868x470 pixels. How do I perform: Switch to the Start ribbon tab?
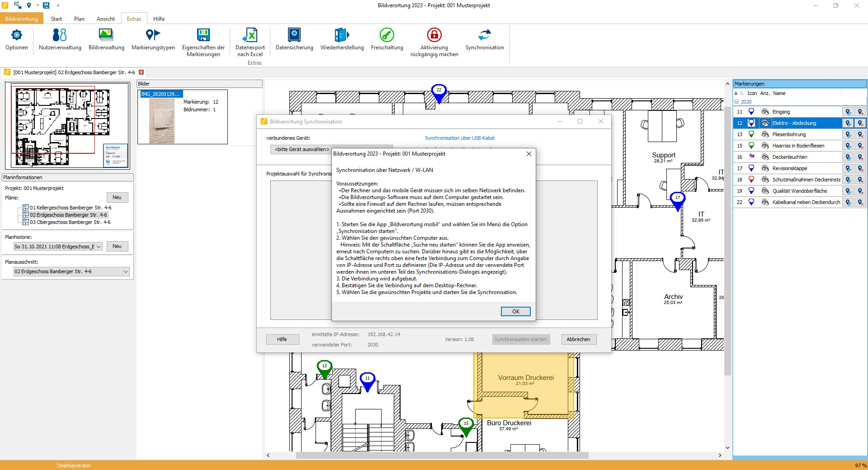pos(57,19)
